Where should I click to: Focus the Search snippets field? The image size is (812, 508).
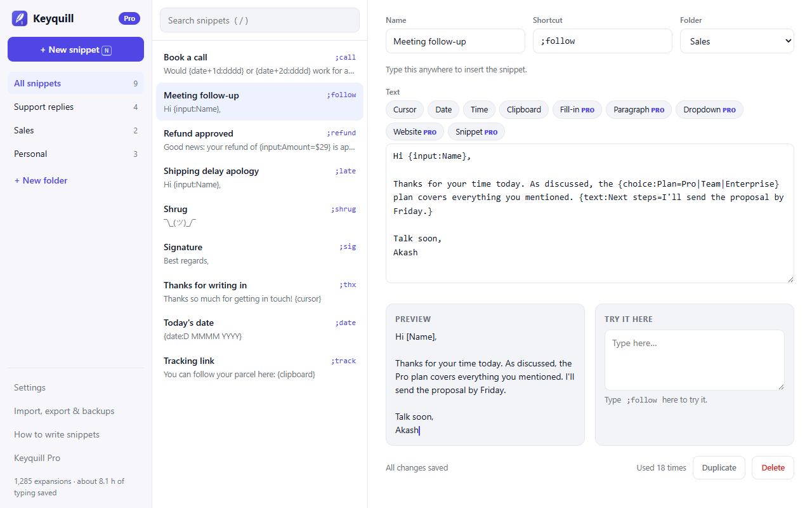tap(259, 20)
